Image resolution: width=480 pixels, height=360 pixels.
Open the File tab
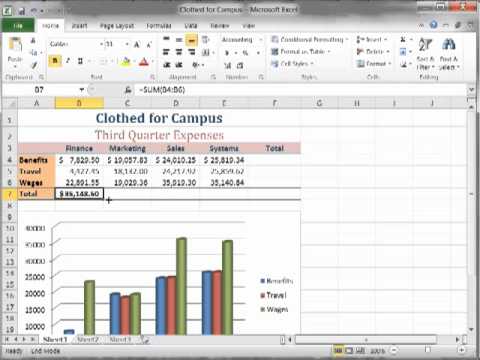point(18,26)
